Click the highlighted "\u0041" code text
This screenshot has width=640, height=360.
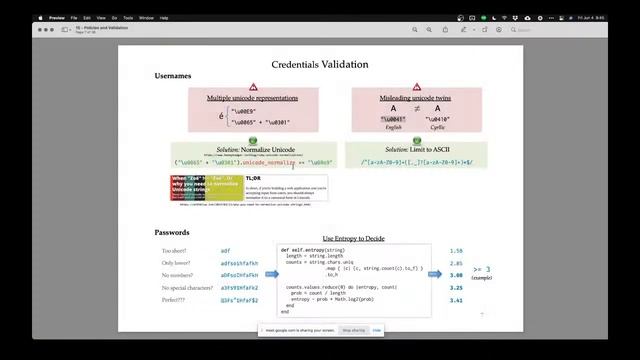pos(393,119)
